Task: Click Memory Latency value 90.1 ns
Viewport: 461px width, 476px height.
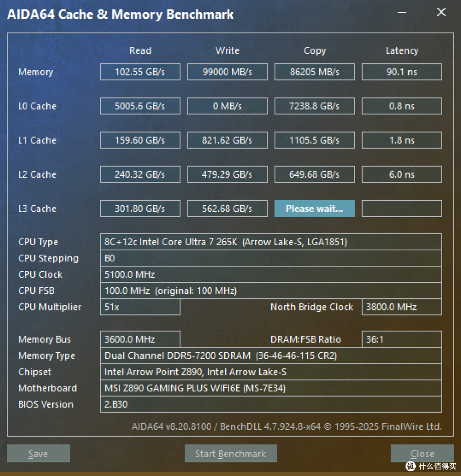Action: (x=402, y=72)
